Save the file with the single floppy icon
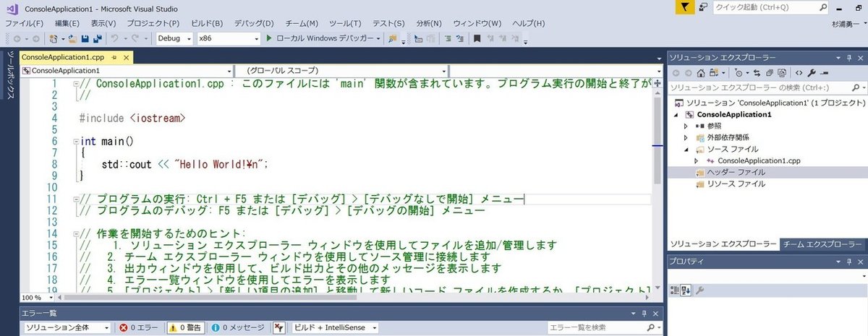The height and width of the screenshot is (336, 868). pyautogui.click(x=85, y=38)
